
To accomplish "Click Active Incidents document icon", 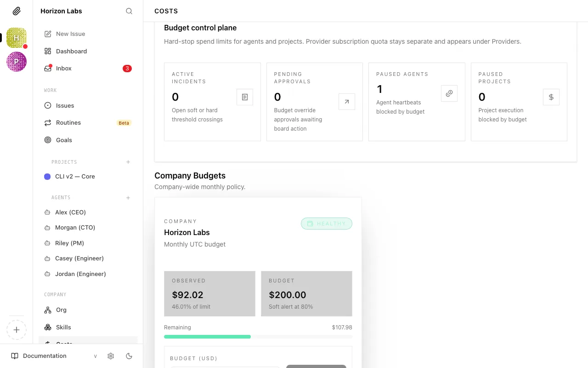I will [x=245, y=97].
